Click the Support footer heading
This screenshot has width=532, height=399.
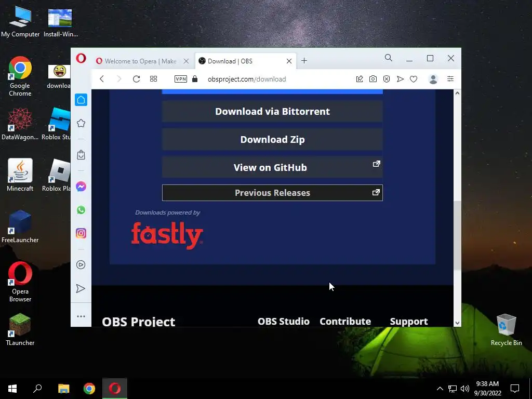pyautogui.click(x=409, y=321)
